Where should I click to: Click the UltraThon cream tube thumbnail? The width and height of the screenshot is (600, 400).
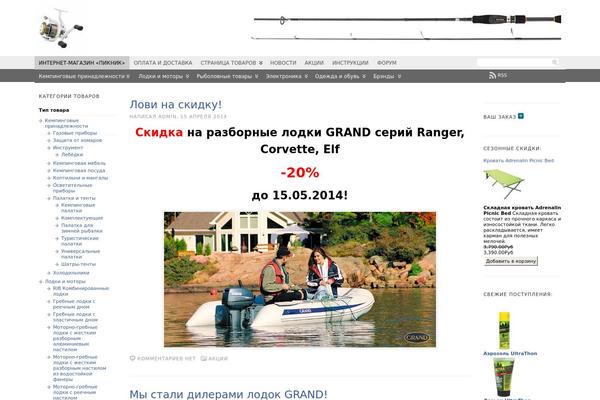[x=504, y=377]
